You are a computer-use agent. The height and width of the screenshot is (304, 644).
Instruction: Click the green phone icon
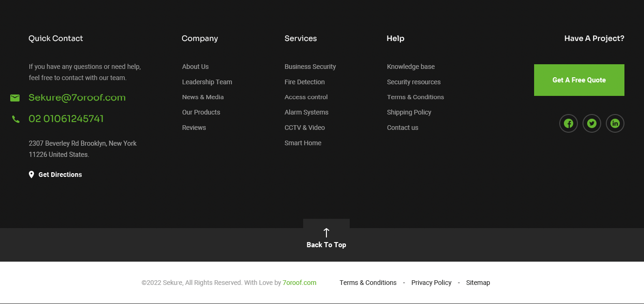(16, 119)
